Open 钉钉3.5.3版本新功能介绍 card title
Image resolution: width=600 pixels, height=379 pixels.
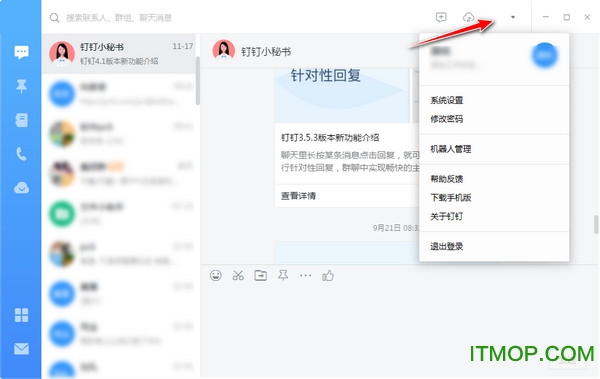330,137
